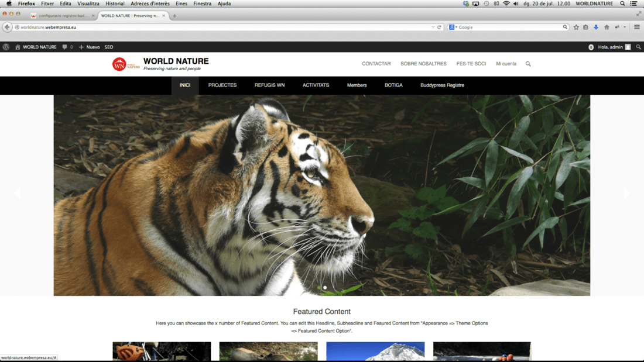
Task: Click the Google search field
Action: 509,27
